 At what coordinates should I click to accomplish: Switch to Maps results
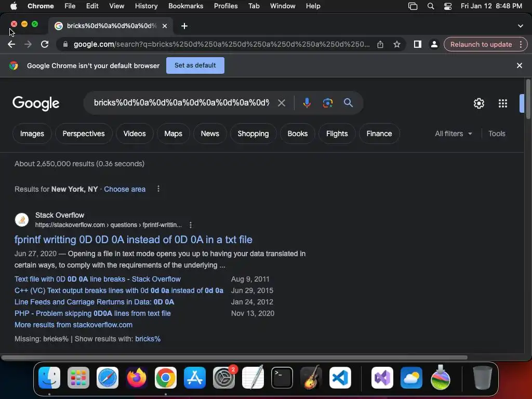point(173,134)
